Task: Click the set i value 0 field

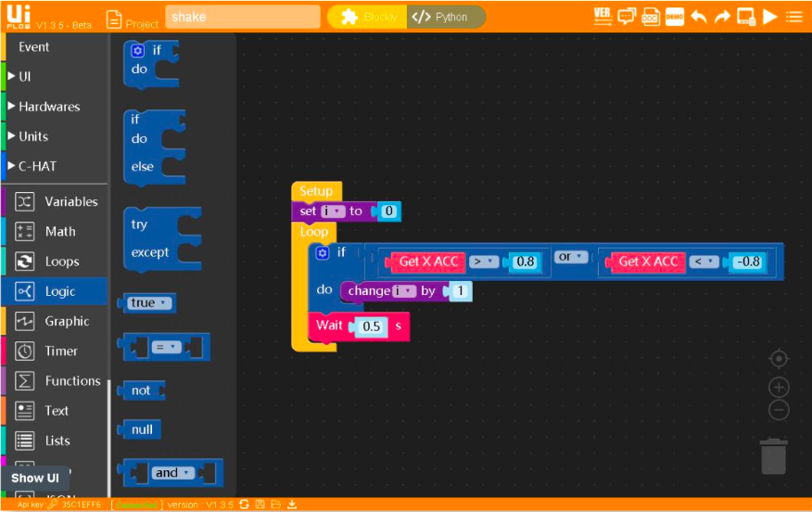Action: point(389,211)
